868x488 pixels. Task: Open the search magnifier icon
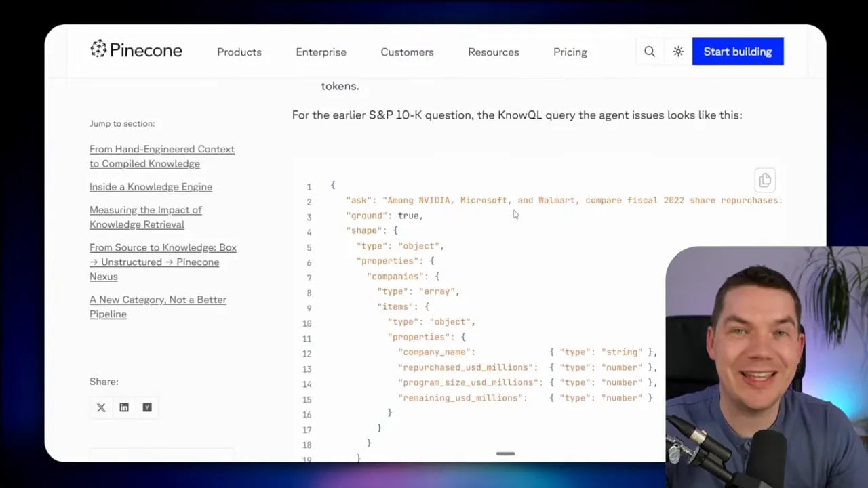[650, 52]
